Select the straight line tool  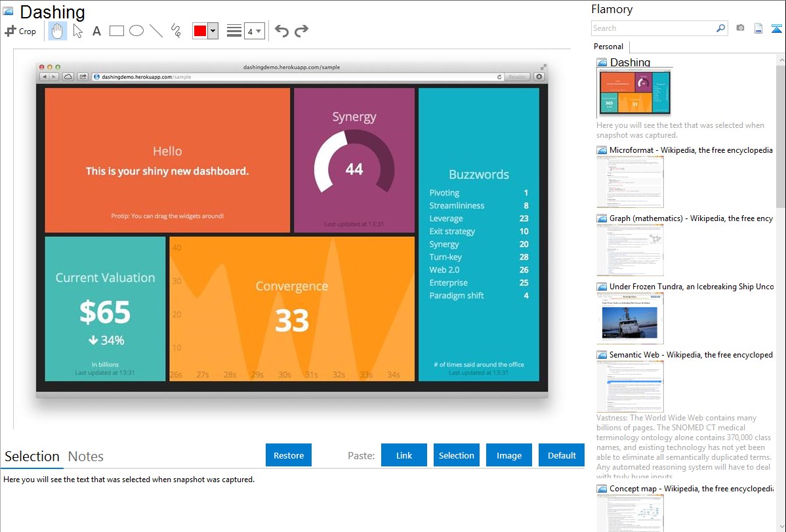point(156,31)
